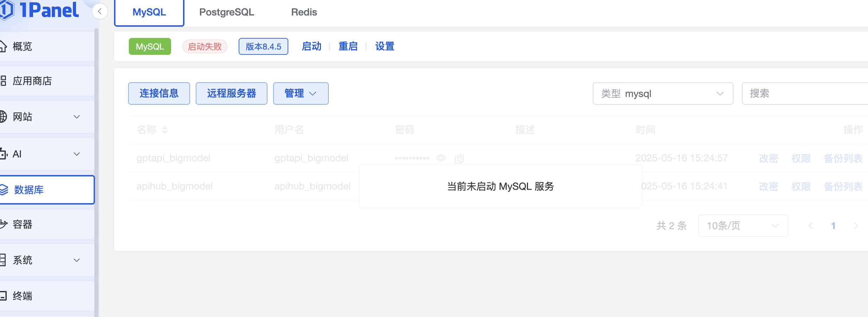
Task: Focus the 搜索 search field
Action: (x=805, y=93)
